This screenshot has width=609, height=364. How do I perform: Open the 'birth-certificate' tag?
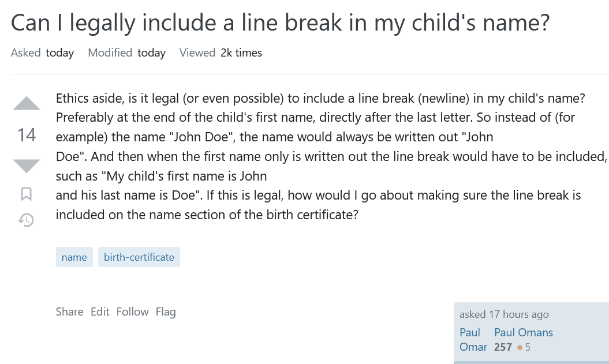[x=139, y=257]
